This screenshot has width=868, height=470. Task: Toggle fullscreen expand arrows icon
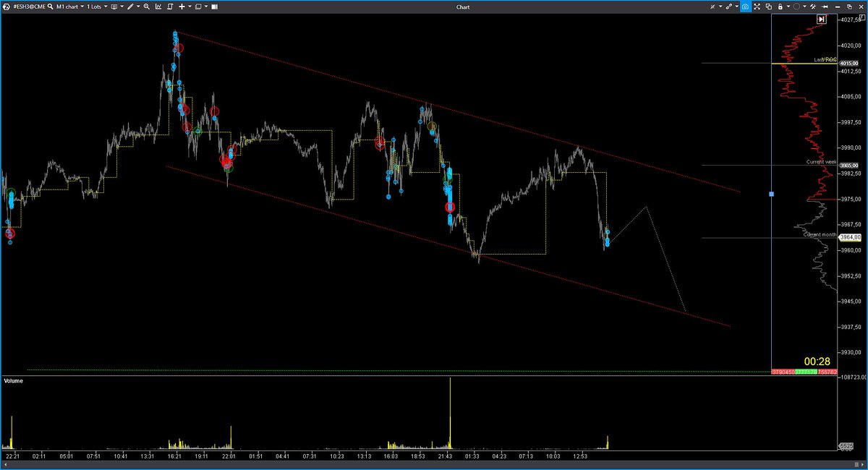pos(757,7)
